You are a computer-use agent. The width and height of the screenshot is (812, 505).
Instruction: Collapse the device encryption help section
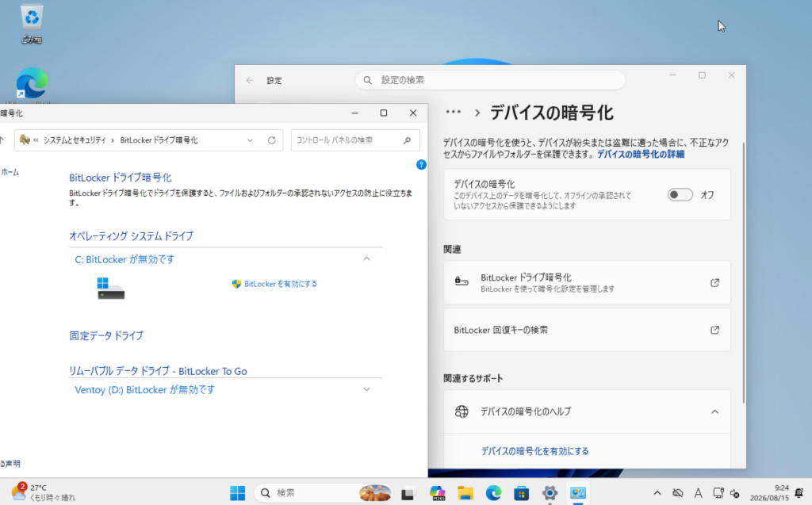(714, 411)
